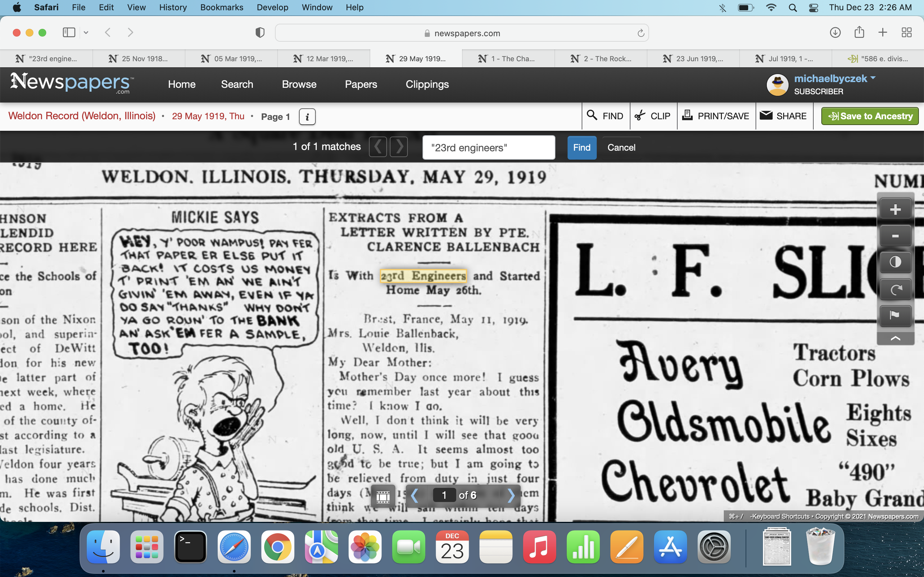Image resolution: width=924 pixels, height=577 pixels.
Task: Click the flag report icon
Action: tap(895, 315)
